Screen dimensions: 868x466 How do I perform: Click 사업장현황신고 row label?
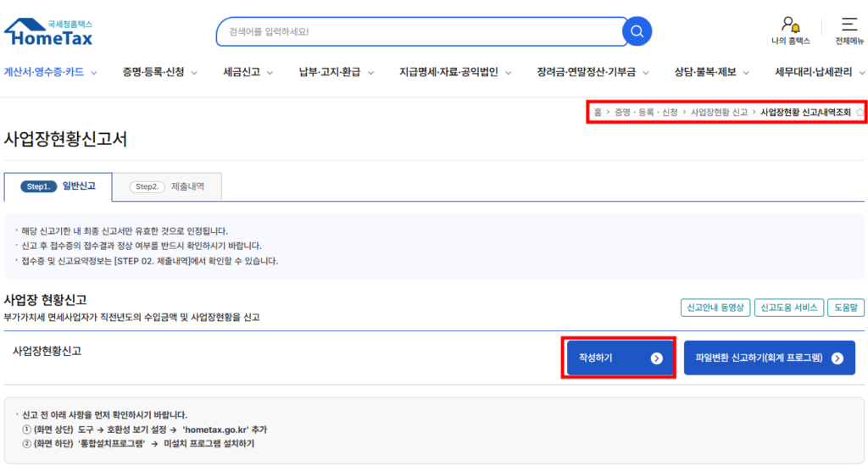coord(47,352)
